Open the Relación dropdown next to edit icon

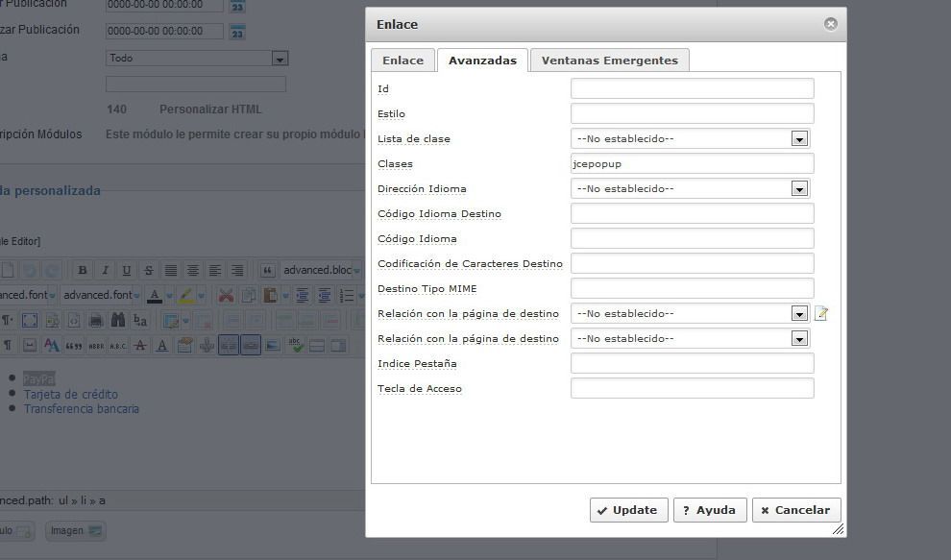(690, 314)
